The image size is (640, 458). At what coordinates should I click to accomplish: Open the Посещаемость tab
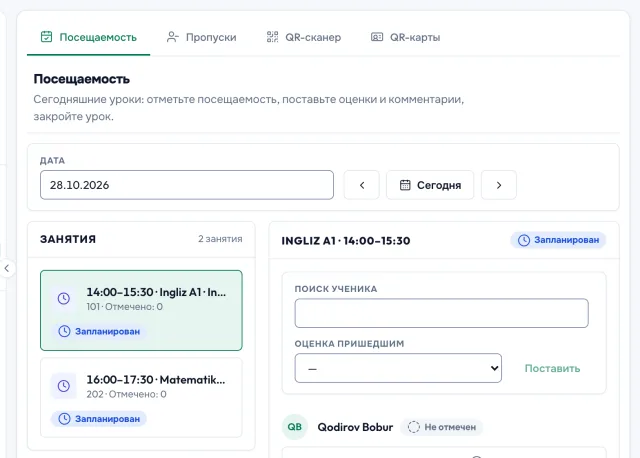89,37
